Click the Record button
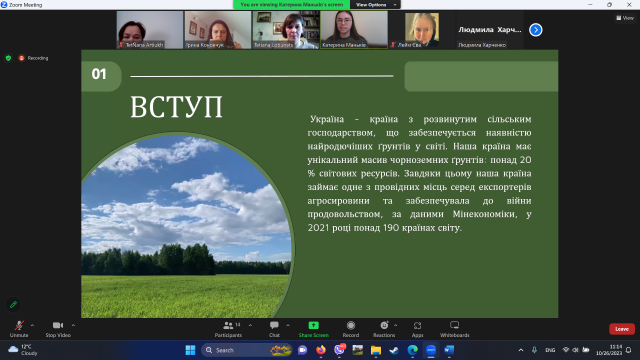Image resolution: width=640 pixels, height=360 pixels. (351, 329)
